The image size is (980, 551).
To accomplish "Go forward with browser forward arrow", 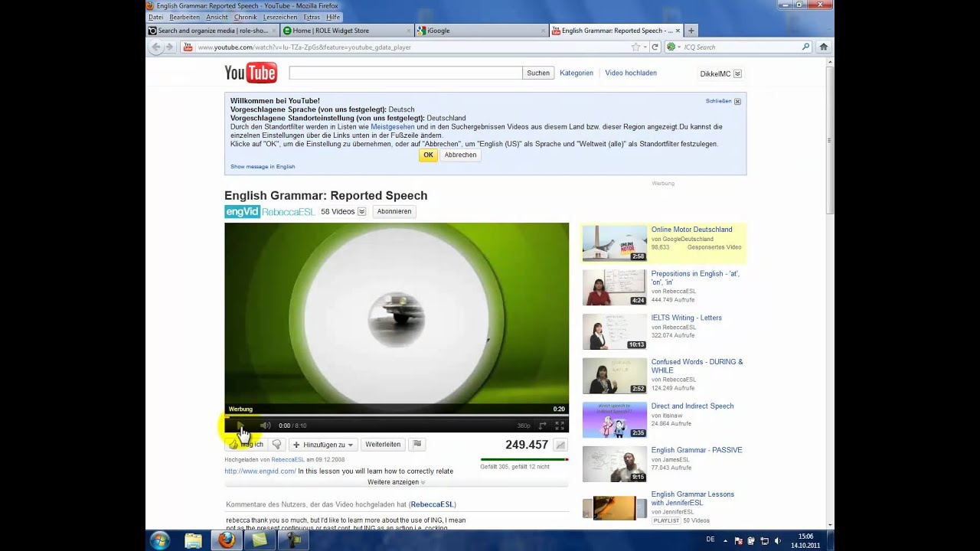I will pos(169,47).
